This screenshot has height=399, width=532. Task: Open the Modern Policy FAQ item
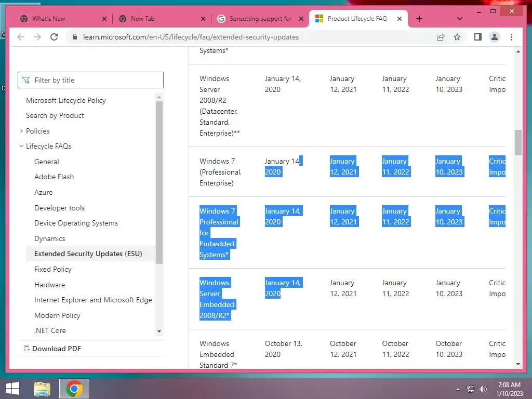(x=57, y=315)
